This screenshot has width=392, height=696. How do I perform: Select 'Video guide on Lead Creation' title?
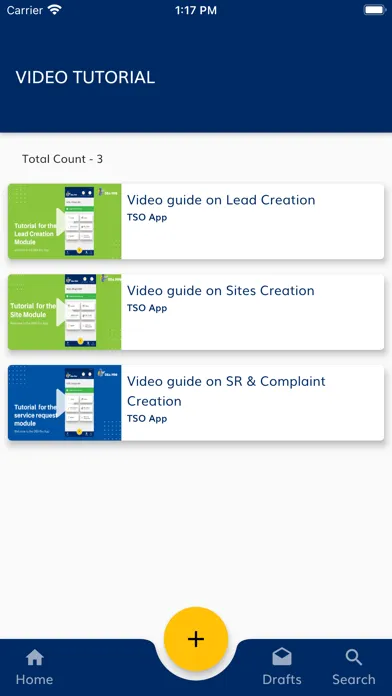tap(221, 200)
